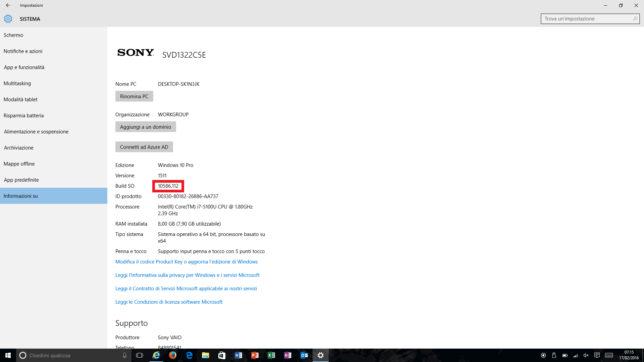Image resolution: width=644 pixels, height=362 pixels.
Task: Select Informazioni su in sidebar
Action: 54,196
